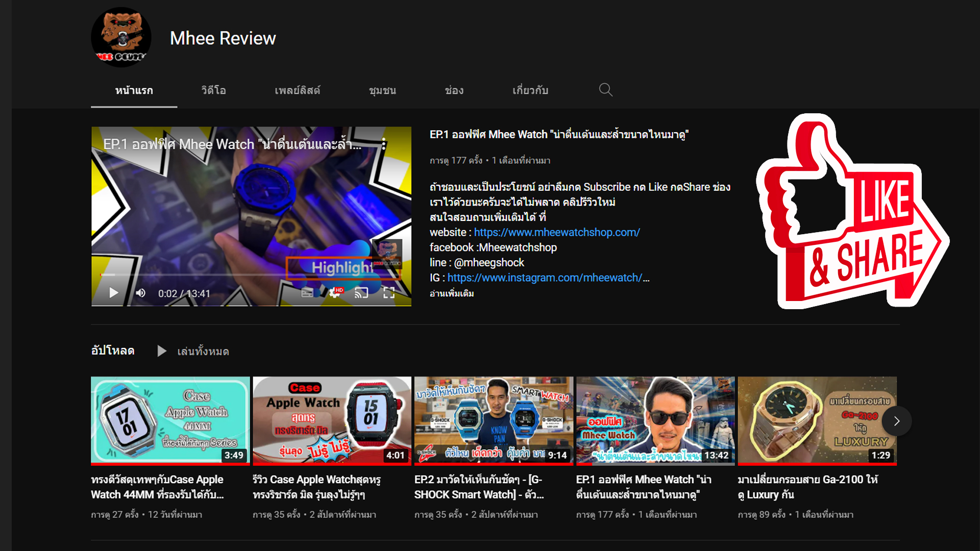Open the 13:42 ออฟฟิศ Mhee Watch thumbnail
Image resolution: width=980 pixels, height=551 pixels.
click(x=655, y=420)
